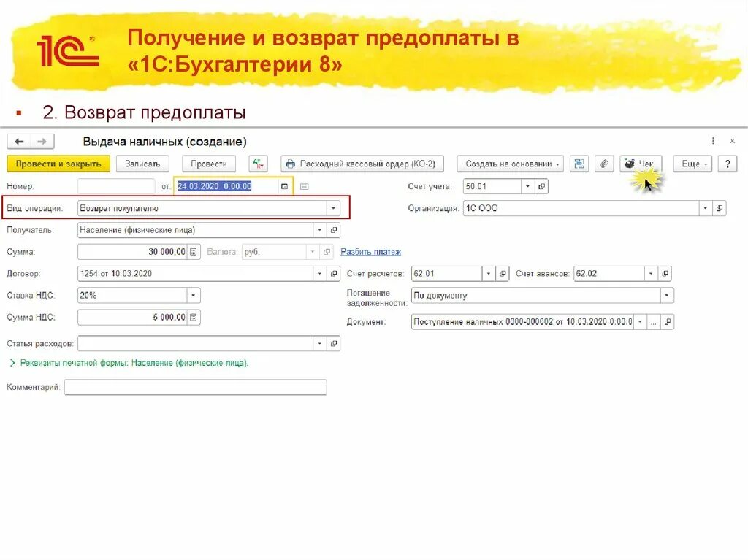Viewport: 748px width, 560px height.
Task: Open the three-dot window menu
Action: [x=713, y=141]
